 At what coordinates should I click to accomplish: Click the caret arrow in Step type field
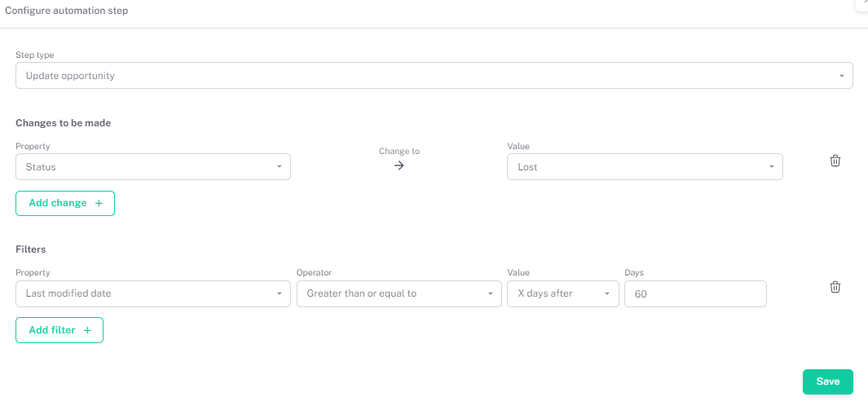[x=841, y=76]
